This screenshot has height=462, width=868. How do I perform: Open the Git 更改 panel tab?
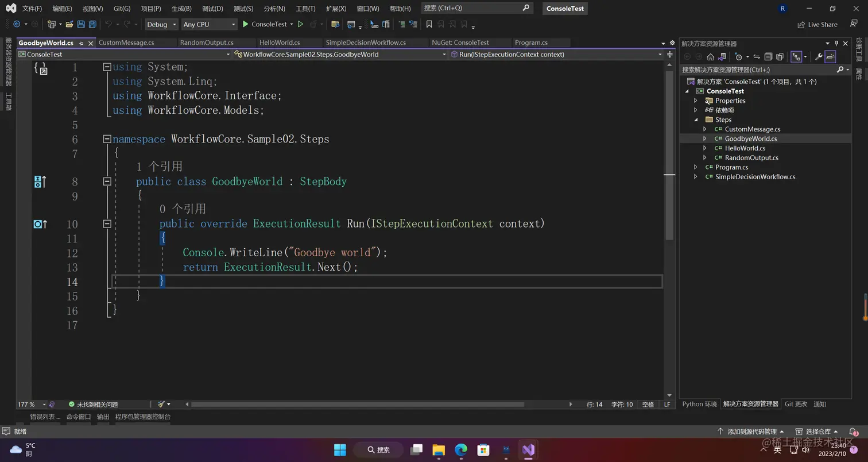(796, 404)
